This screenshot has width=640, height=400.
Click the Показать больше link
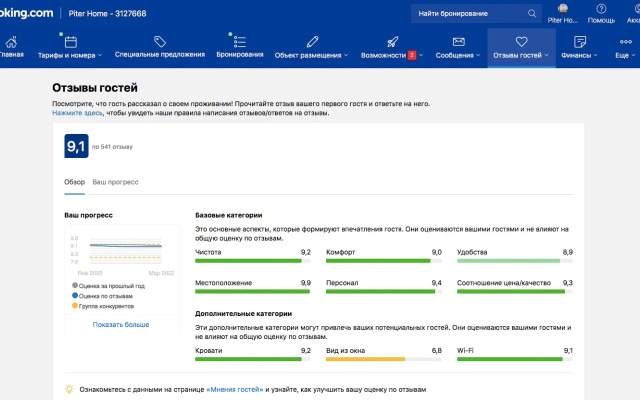click(x=121, y=324)
